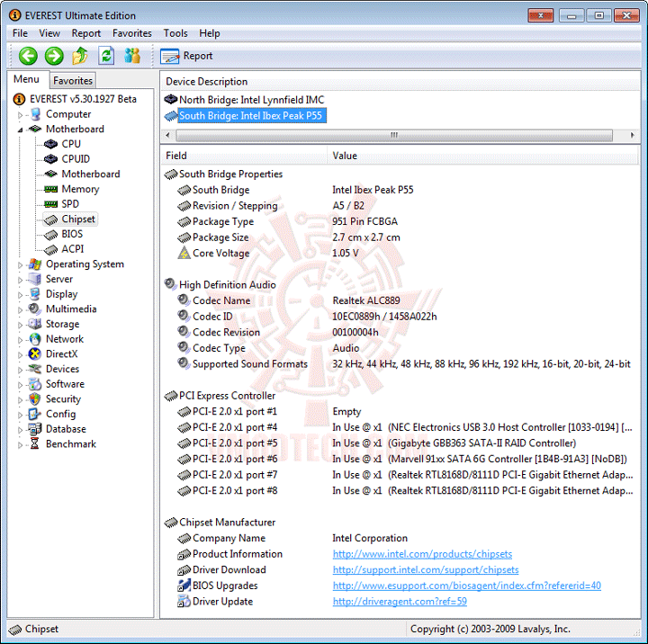Viewport: 648px width, 644px height.
Task: Click the Operating System Windows flag icon
Action: click(x=35, y=264)
